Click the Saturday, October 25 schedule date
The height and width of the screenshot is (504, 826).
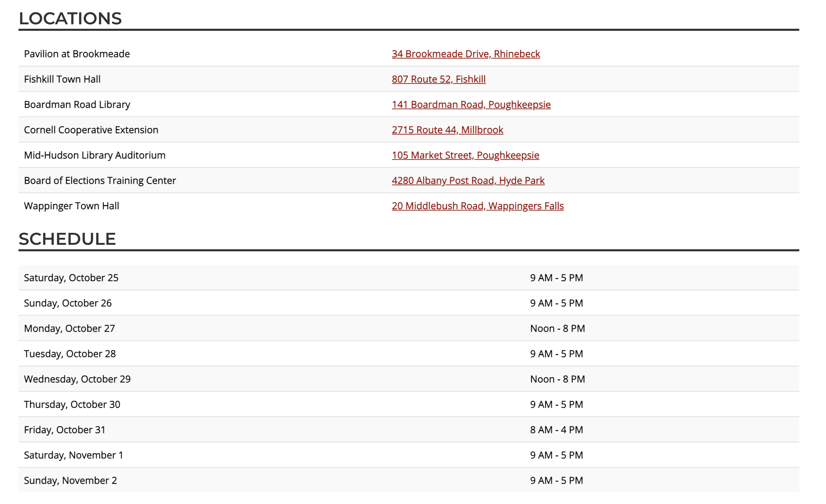click(71, 278)
